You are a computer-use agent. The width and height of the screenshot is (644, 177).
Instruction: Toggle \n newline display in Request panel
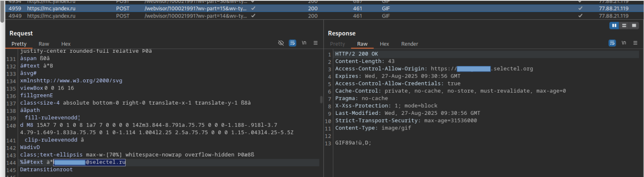click(x=304, y=43)
